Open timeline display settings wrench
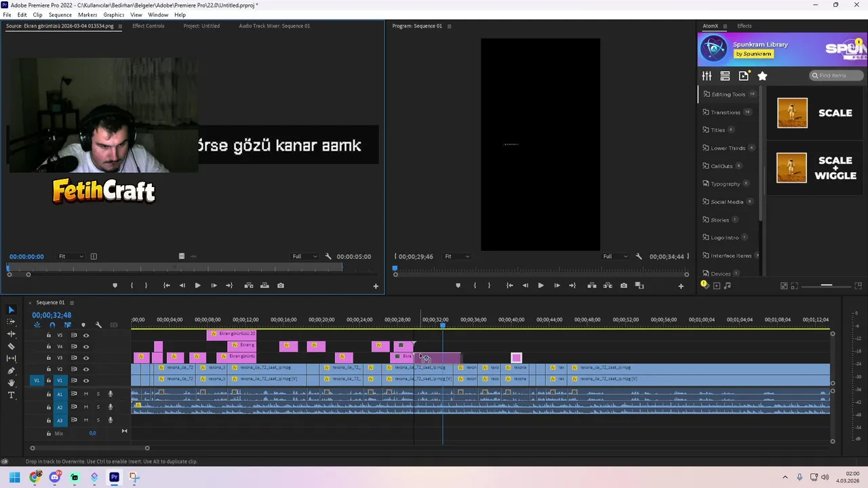868x488 pixels. [x=98, y=325]
